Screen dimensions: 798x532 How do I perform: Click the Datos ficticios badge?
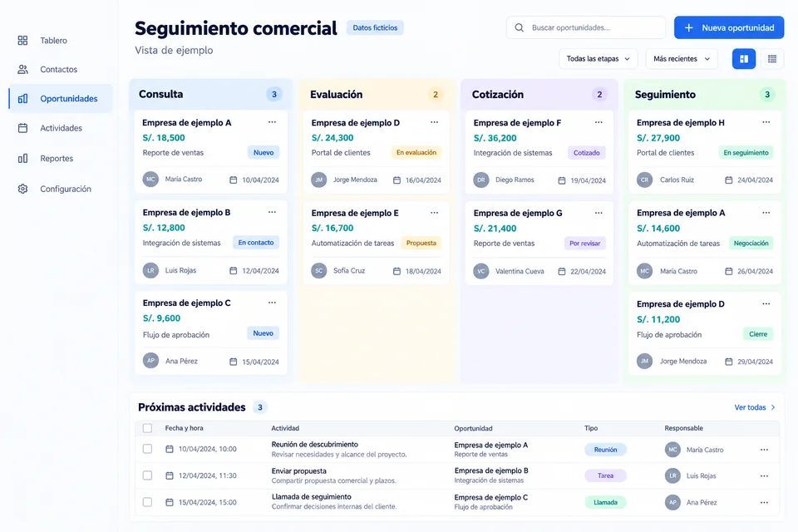[375, 27]
